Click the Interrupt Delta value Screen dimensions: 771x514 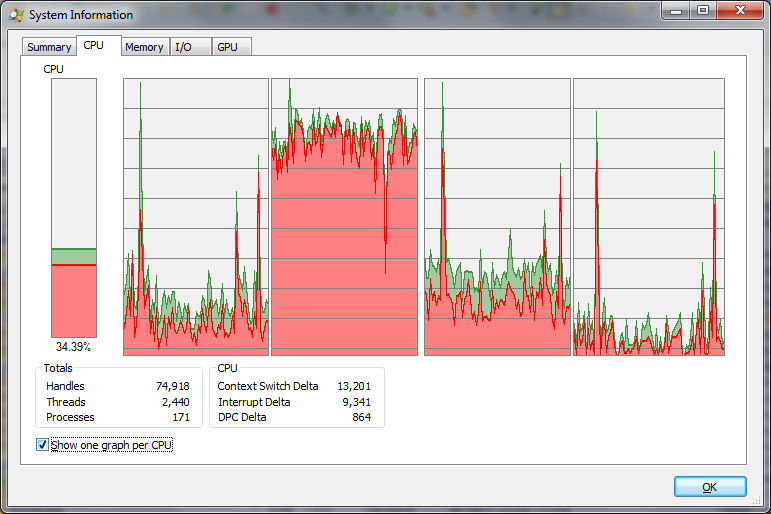[357, 402]
